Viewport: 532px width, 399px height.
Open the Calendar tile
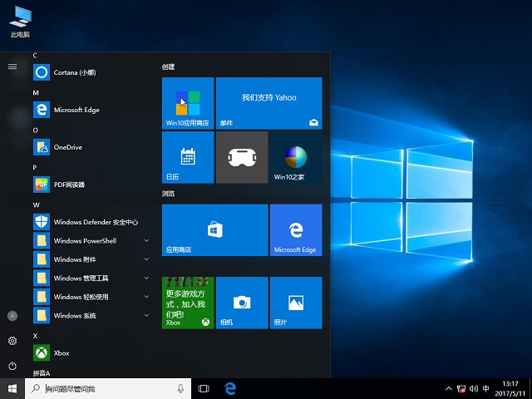188,157
